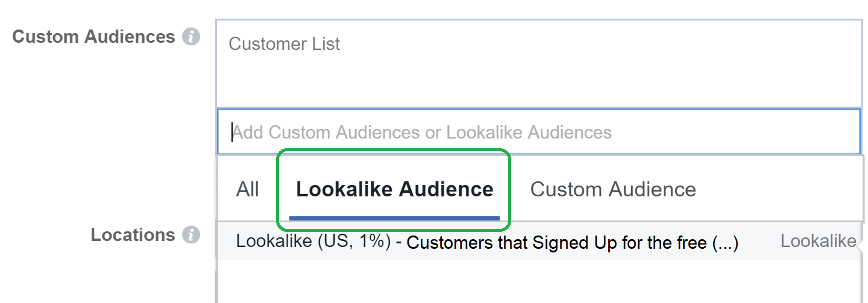The image size is (868, 303).
Task: Click the Lookalike type tag on the suggestion row
Action: point(817,242)
